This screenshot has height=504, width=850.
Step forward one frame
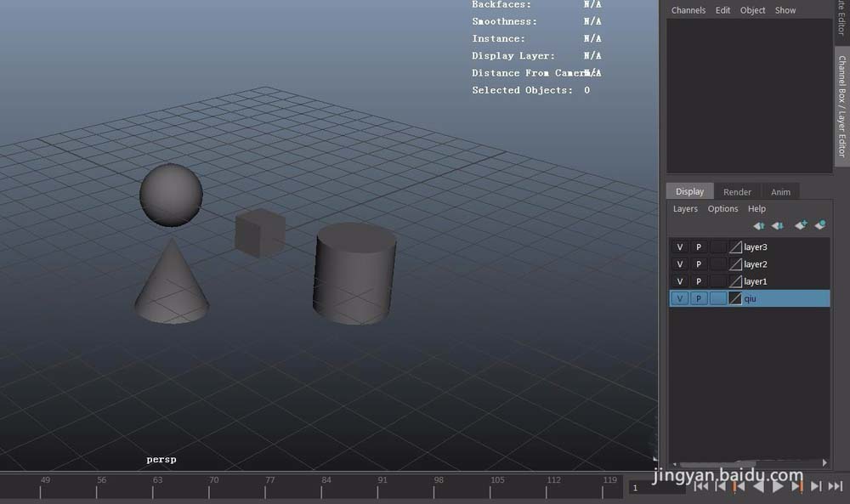[816, 486]
